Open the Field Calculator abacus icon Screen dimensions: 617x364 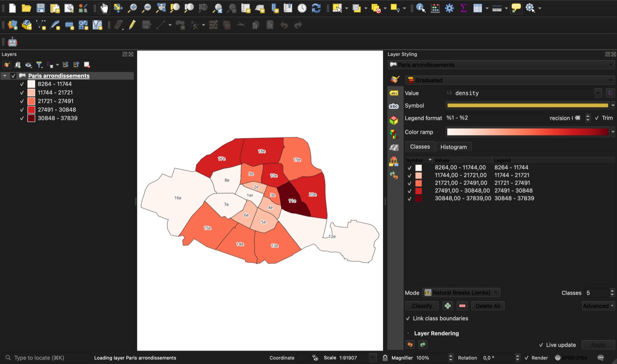[x=435, y=8]
